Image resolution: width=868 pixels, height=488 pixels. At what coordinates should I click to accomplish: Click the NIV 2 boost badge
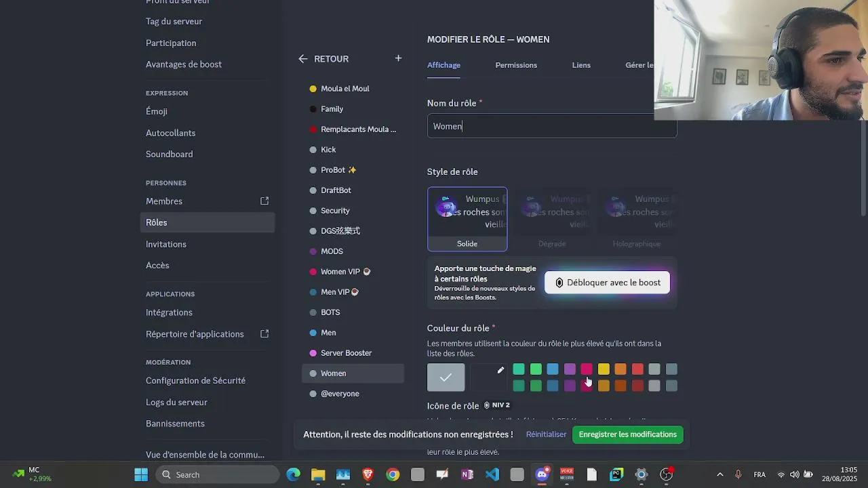497,405
